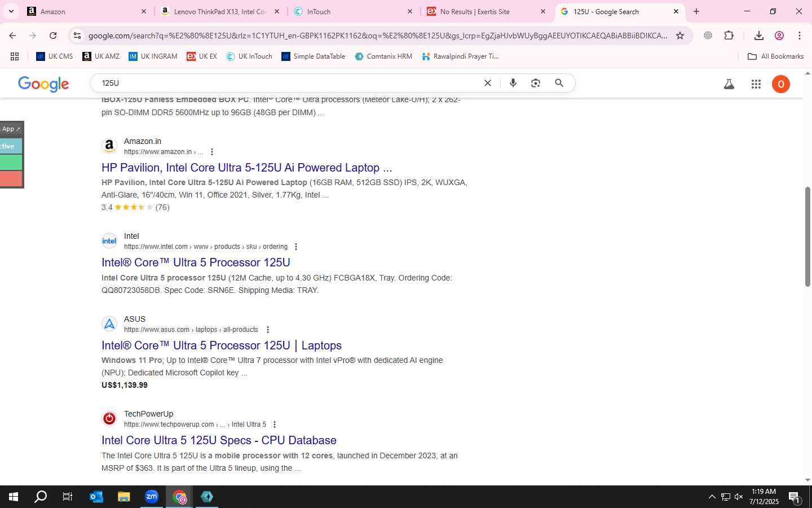Switch to the Amazon tab

pyautogui.click(x=86, y=11)
